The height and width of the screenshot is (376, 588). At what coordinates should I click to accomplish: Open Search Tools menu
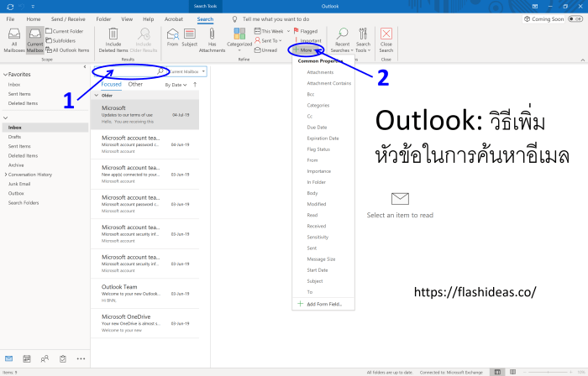(x=363, y=40)
